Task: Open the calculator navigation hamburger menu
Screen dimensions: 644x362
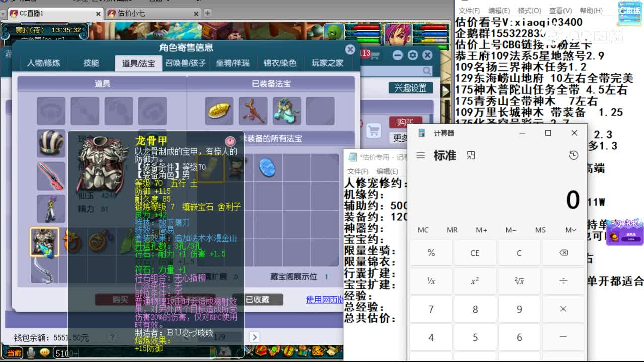Action: coord(421,156)
